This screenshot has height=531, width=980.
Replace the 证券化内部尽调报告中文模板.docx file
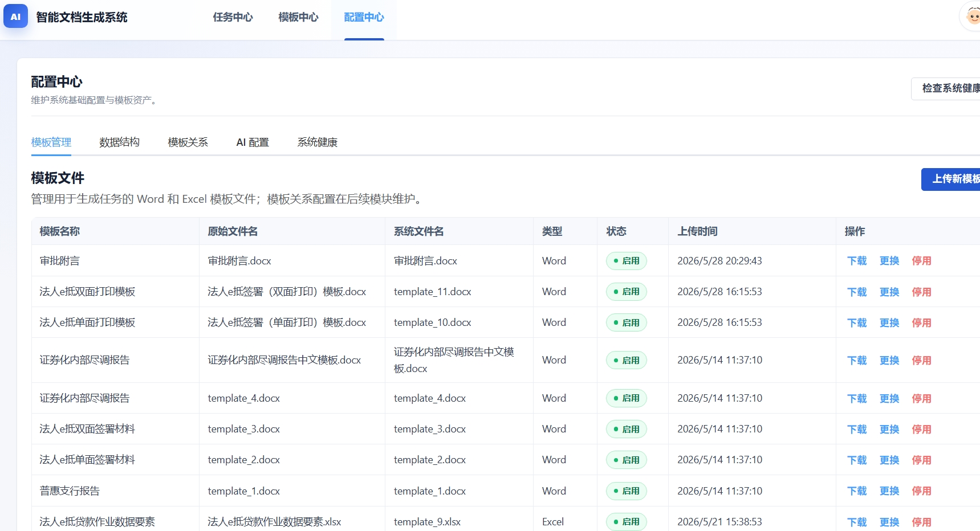tap(889, 360)
